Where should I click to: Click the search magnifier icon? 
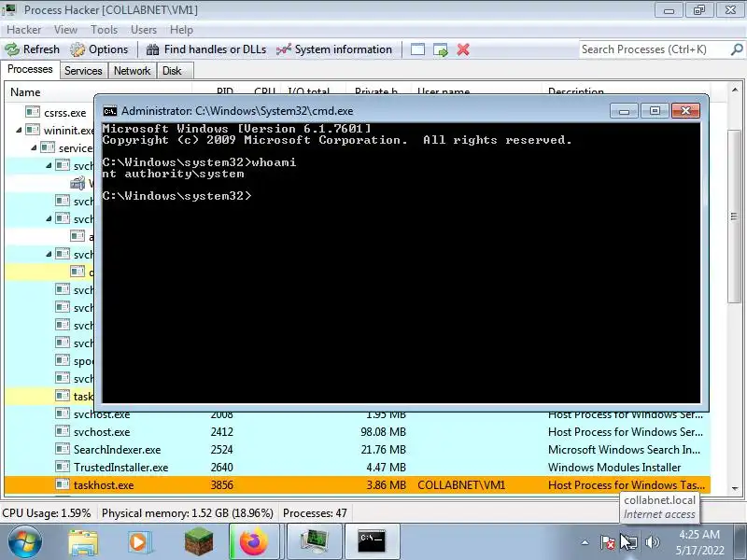pos(737,49)
